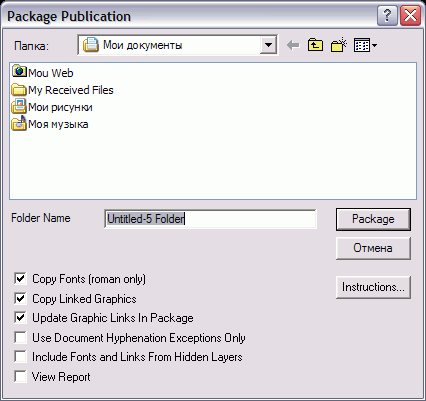Enable Use Document Hyphenation Exceptions Only
The height and width of the screenshot is (401, 426).
point(20,337)
